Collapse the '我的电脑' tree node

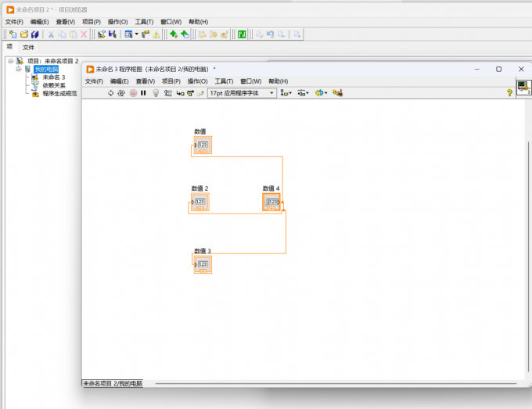[18, 69]
